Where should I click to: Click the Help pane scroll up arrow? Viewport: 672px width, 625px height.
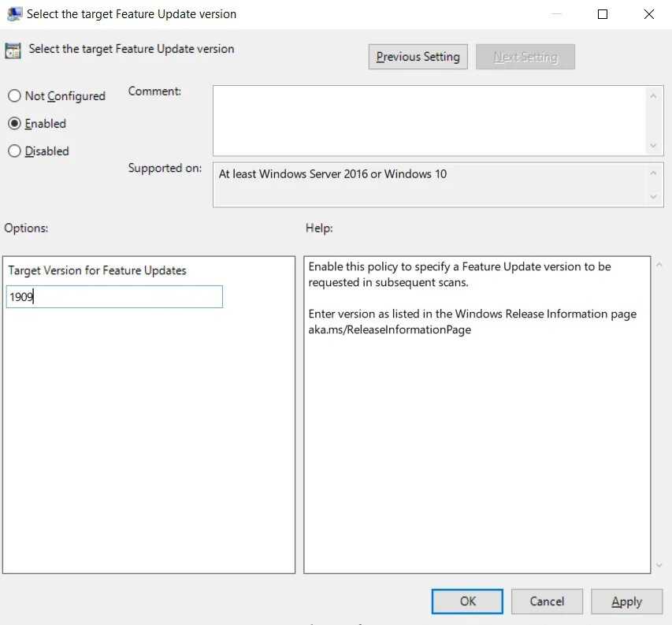pos(659,265)
